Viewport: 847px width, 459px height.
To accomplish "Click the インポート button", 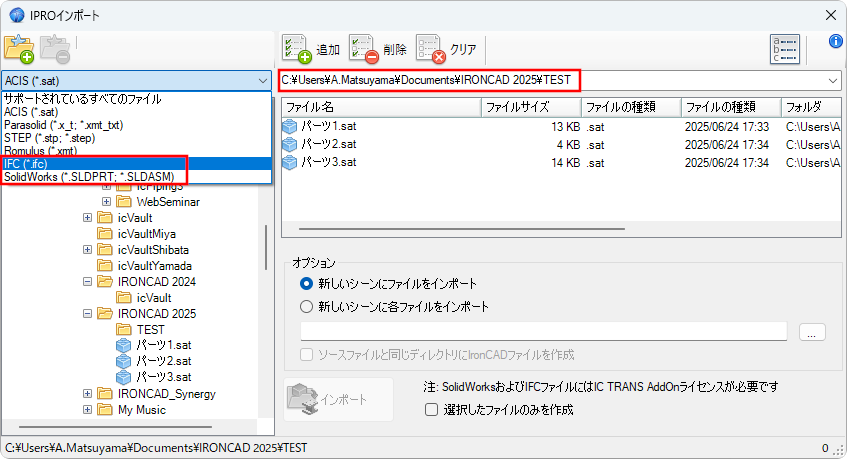I will click(x=339, y=400).
